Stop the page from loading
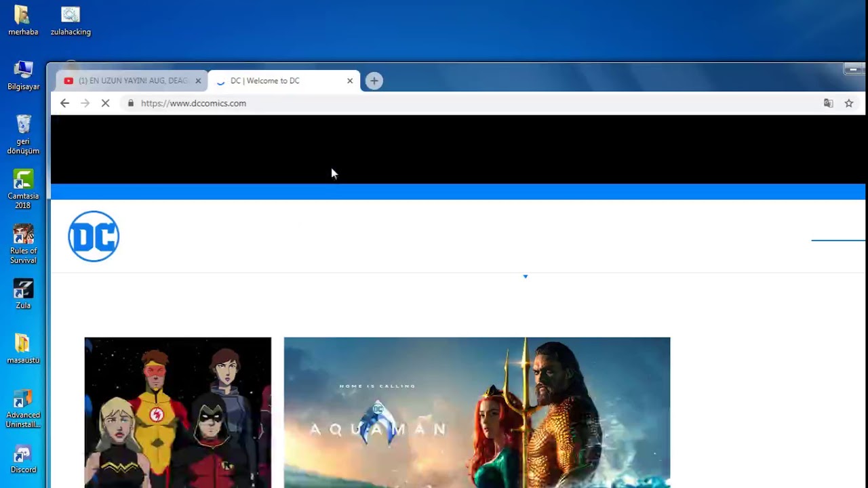The width and height of the screenshot is (868, 488). 105,103
